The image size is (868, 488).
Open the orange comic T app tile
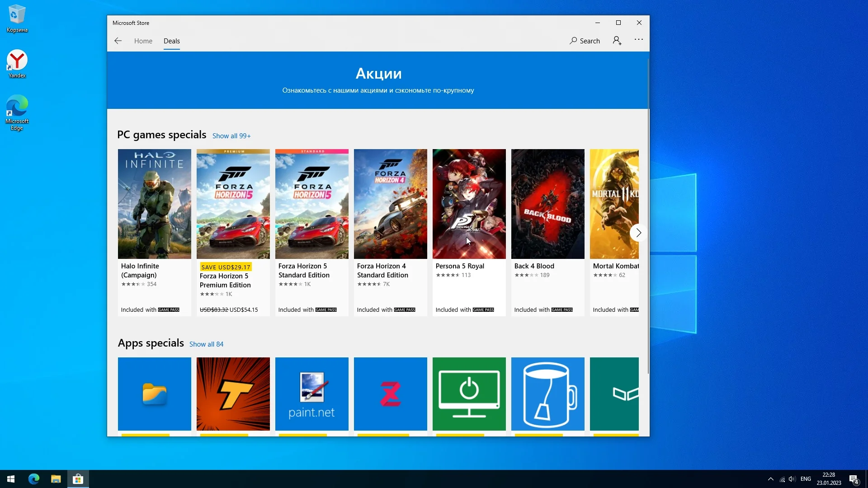[233, 394]
